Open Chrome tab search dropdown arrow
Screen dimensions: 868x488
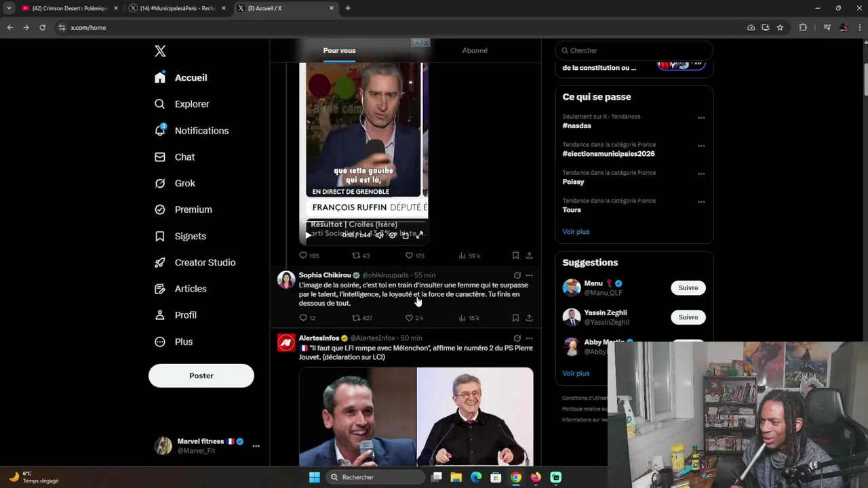(x=8, y=8)
